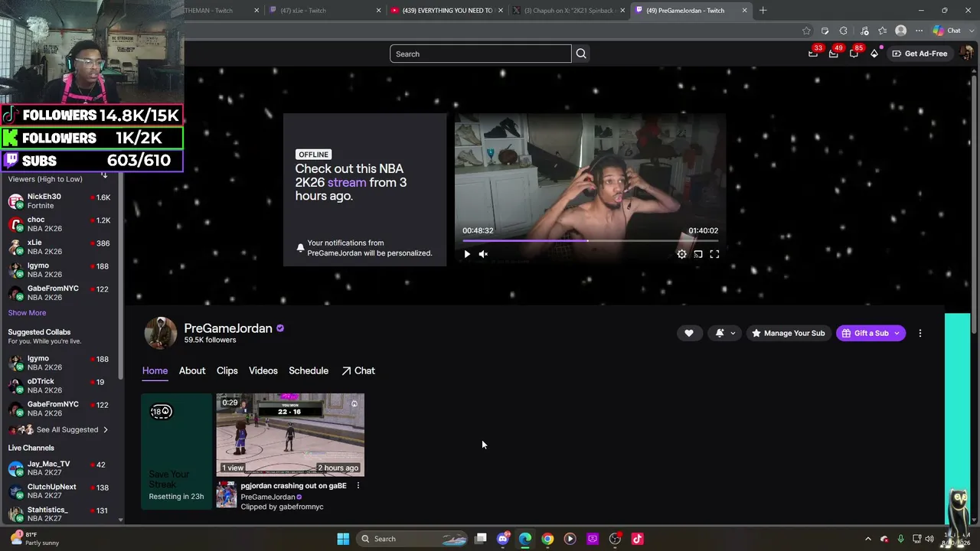
Task: Show hidden system tray icons
Action: pyautogui.click(x=867, y=539)
